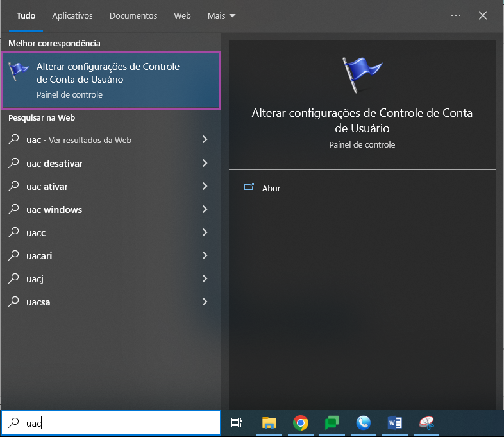Choose the 'uacj' suggestion
The image size is (504, 437).
111,279
